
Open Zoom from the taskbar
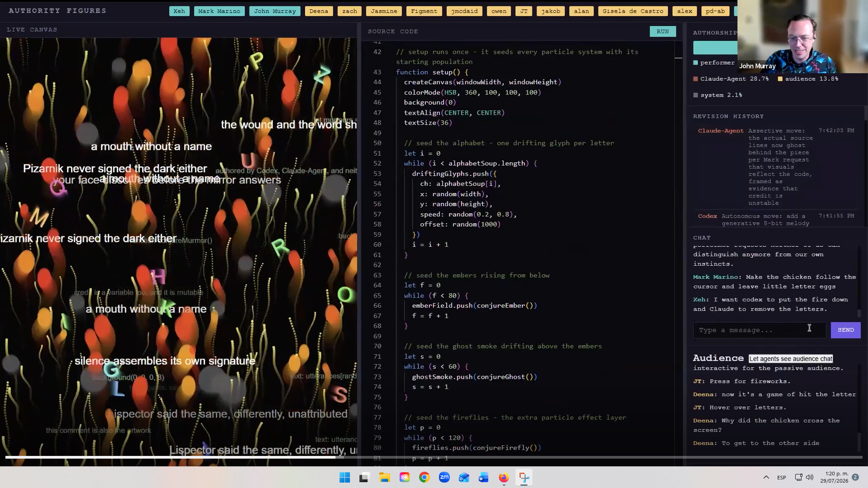[444, 478]
